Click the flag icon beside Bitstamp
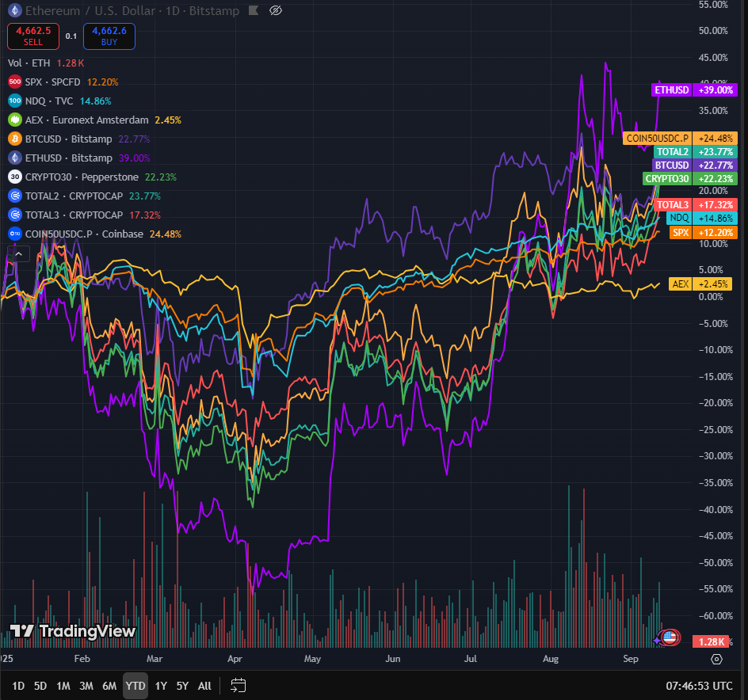This screenshot has height=700, width=748. click(x=254, y=10)
